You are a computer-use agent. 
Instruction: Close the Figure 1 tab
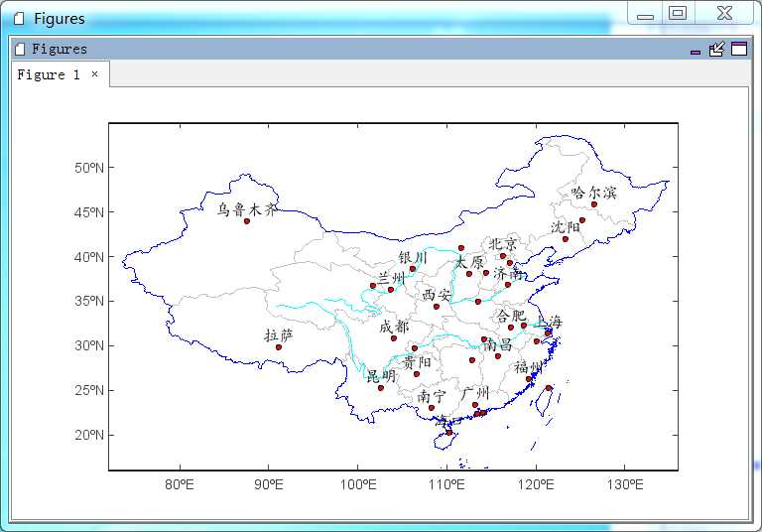[95, 73]
